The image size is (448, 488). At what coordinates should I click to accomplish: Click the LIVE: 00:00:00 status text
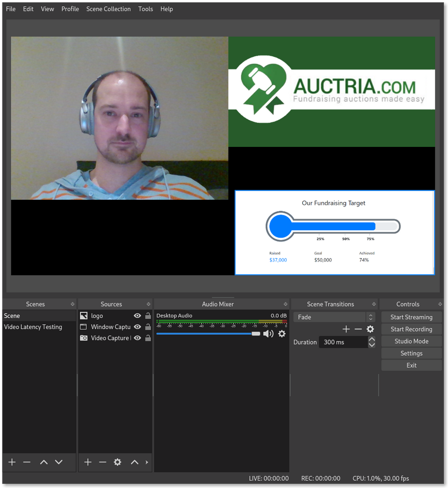[269, 478]
